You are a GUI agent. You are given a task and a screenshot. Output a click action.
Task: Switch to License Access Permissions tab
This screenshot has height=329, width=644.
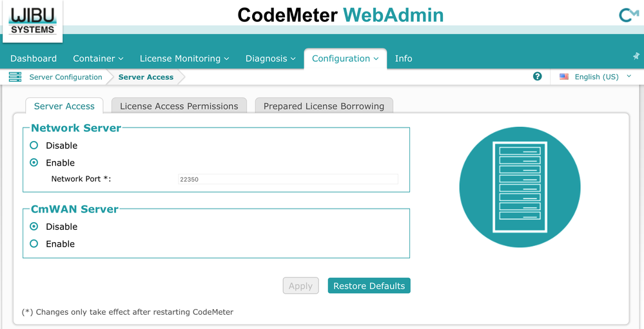(x=179, y=106)
